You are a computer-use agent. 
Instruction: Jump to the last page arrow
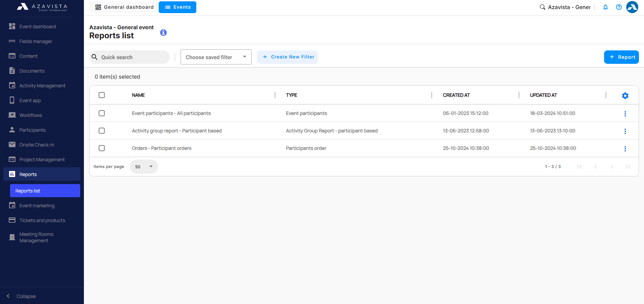point(628,167)
